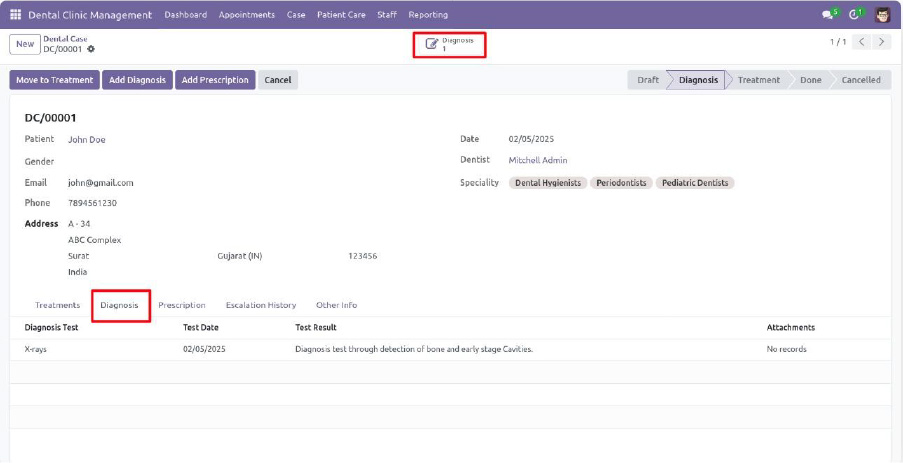
Task: Open the apps grid menu icon
Action: click(x=15, y=15)
